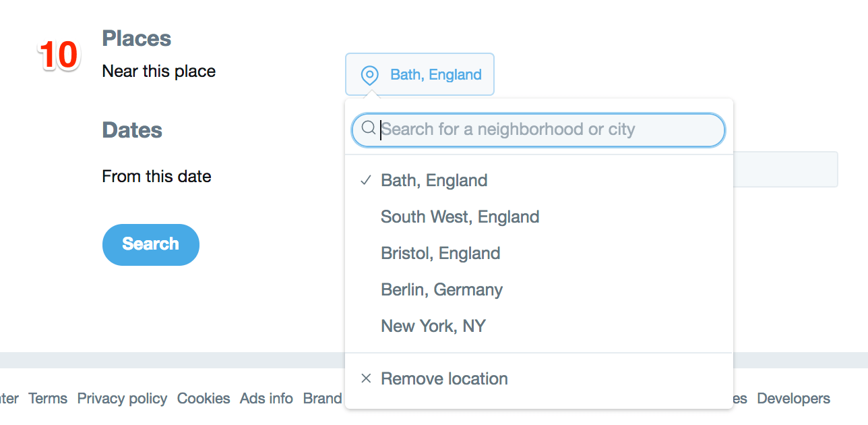Go to the Developers footer link
Viewport: 868px width, 425px height.
(793, 399)
